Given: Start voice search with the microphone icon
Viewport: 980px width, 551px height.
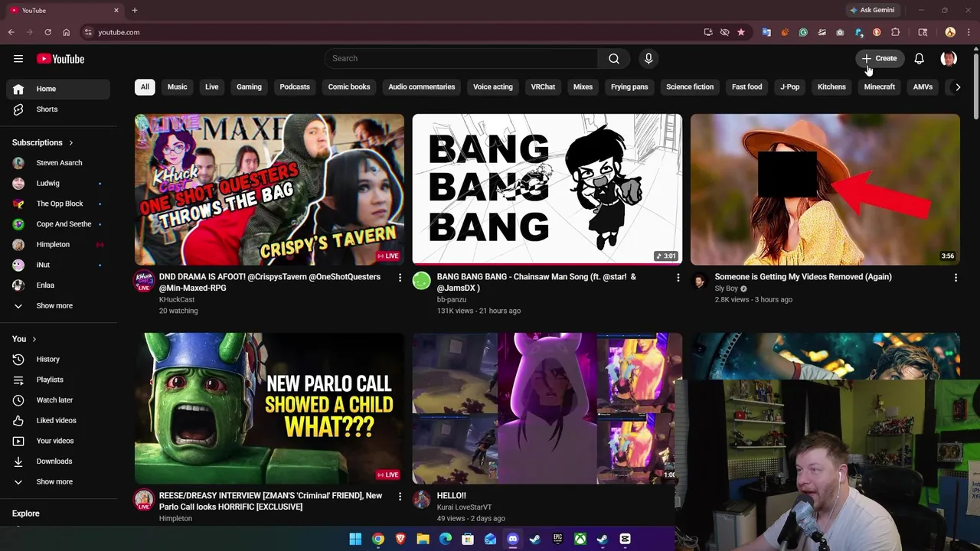Looking at the screenshot, I should 648,59.
